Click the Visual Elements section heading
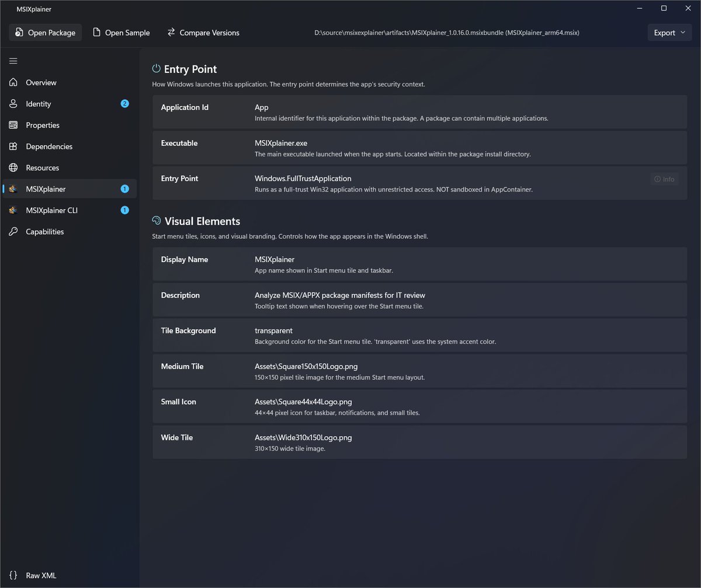This screenshot has height=588, width=701. 202,221
